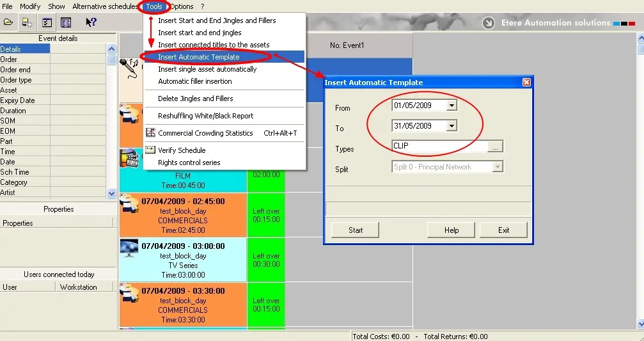644x341 pixels.
Task: Click the Types browse ellipsis button
Action: tap(496, 147)
